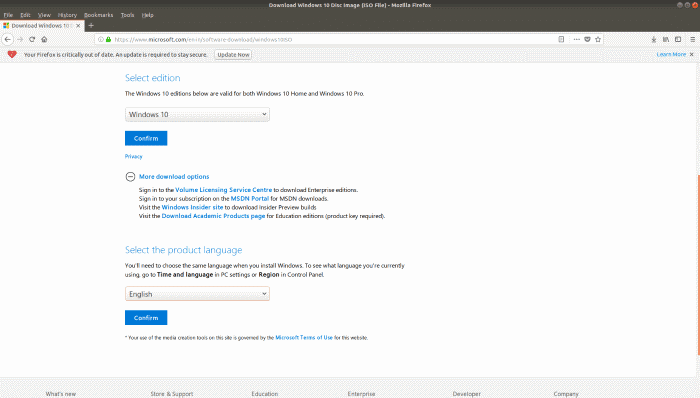
Task: Open the Edit menu
Action: click(25, 15)
